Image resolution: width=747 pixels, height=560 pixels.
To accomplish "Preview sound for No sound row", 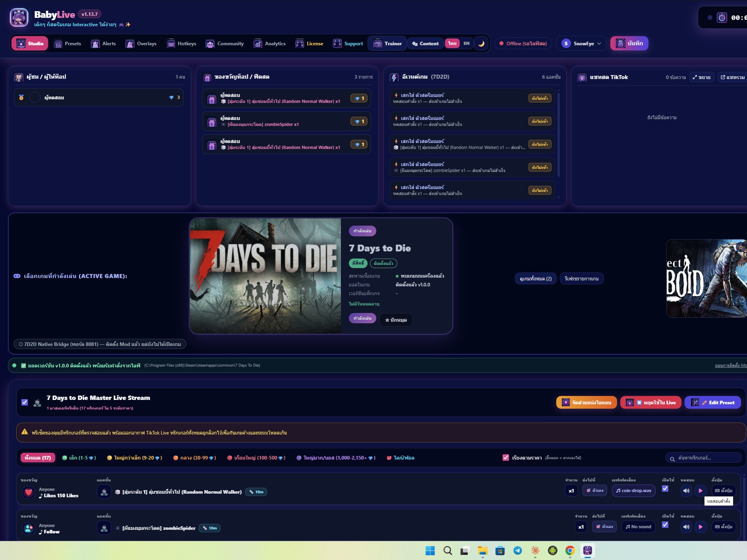I will pyautogui.click(x=686, y=527).
